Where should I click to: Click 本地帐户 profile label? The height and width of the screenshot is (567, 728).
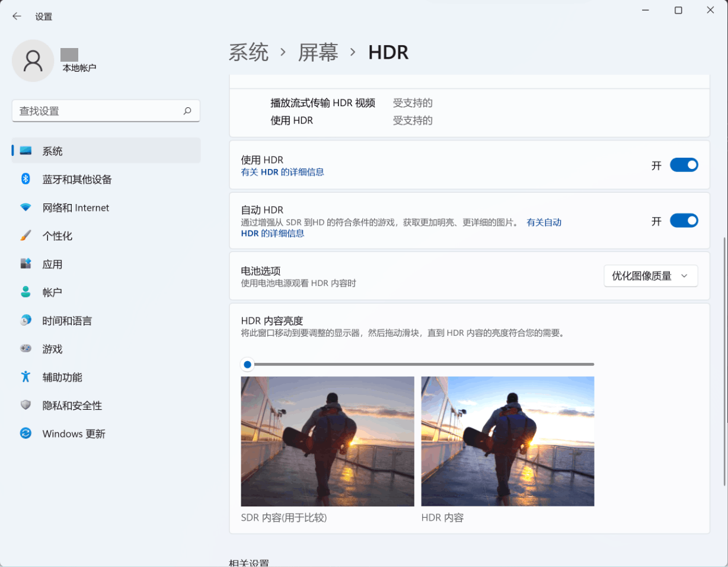79,68
